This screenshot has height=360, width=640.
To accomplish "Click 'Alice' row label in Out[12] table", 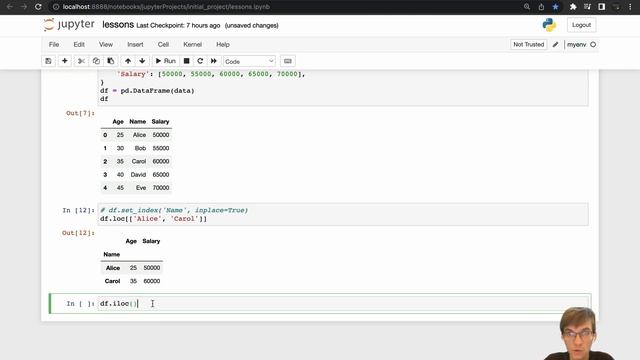I will pyautogui.click(x=113, y=268).
